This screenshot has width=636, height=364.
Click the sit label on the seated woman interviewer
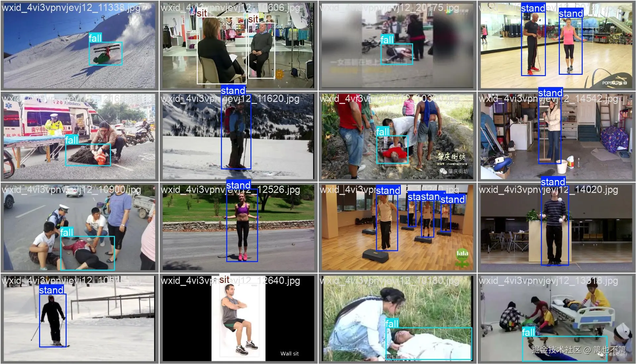pos(202,13)
